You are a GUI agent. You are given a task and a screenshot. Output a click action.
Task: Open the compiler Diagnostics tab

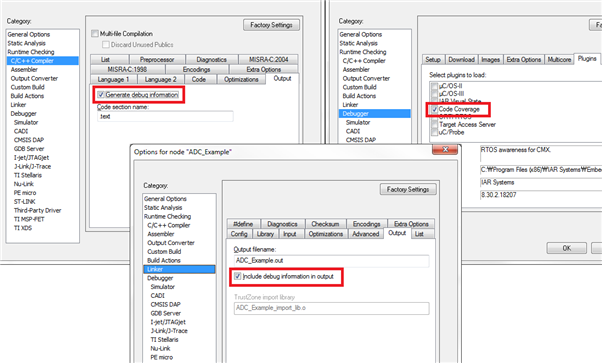click(212, 60)
